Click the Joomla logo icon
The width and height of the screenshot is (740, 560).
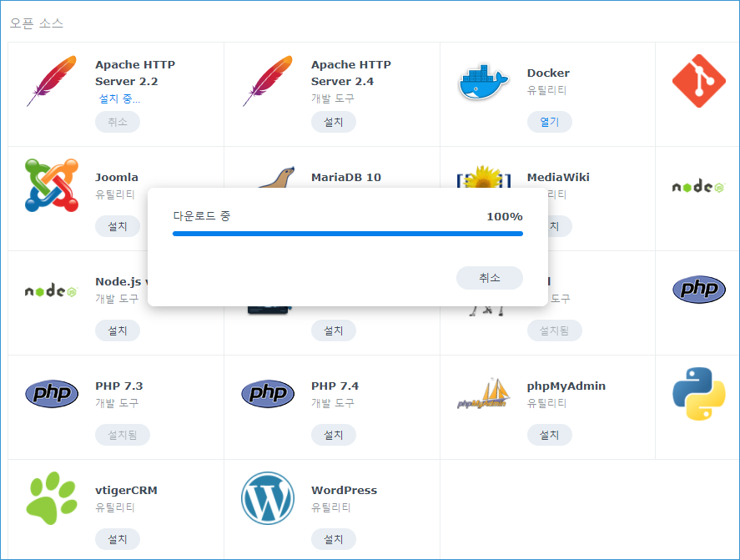coord(52,185)
